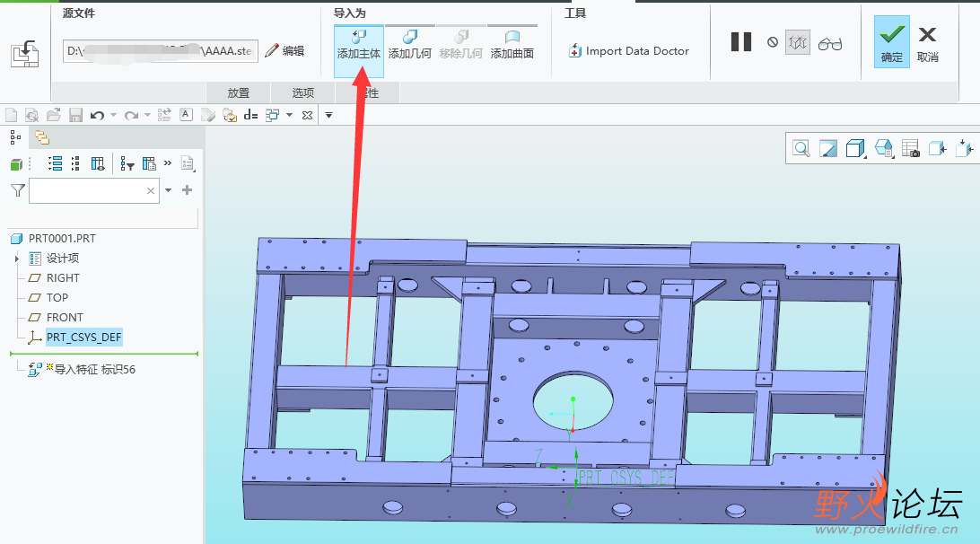The width and height of the screenshot is (980, 544).
Task: Click the Regenerate icon
Action: [164, 115]
